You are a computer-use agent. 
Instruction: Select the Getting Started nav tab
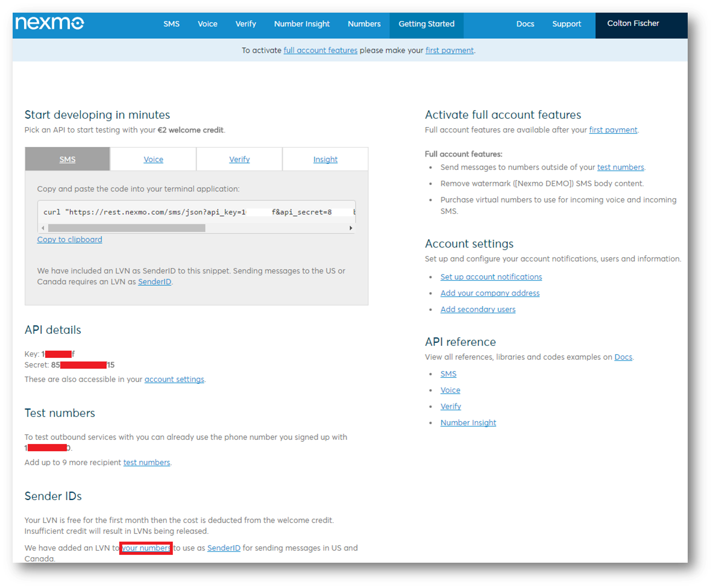[x=426, y=24]
